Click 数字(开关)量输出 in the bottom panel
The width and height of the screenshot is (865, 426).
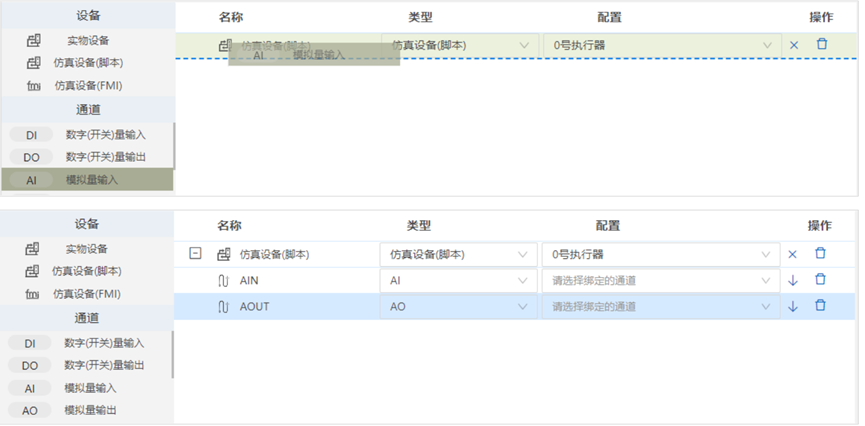[104, 366]
